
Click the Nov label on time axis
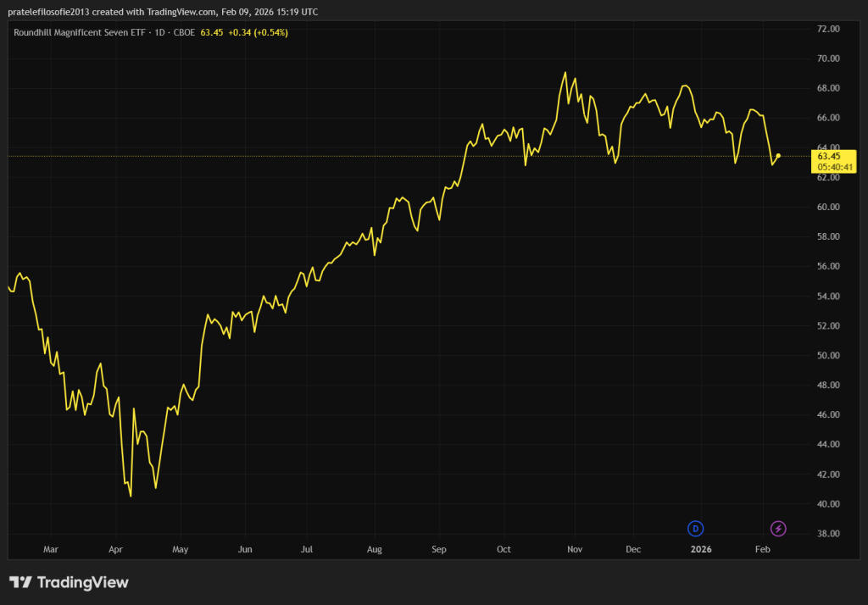click(574, 549)
